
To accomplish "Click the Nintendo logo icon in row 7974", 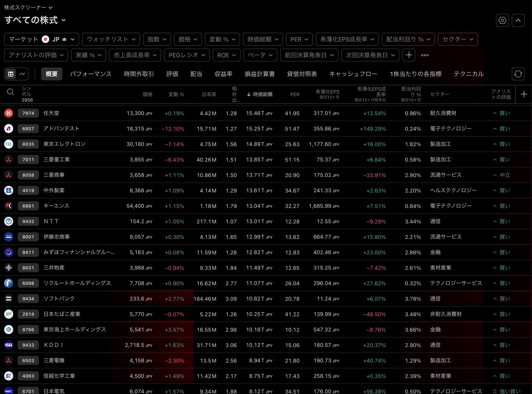I will pyautogui.click(x=9, y=113).
